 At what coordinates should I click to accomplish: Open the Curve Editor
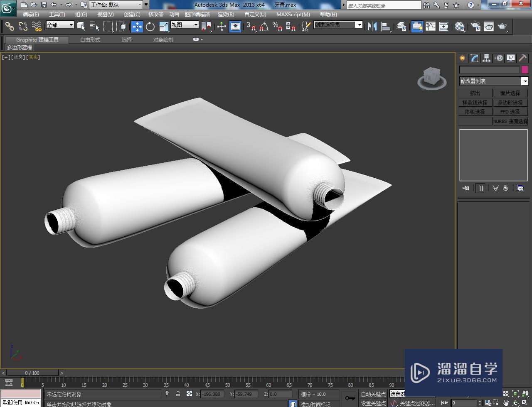431,27
